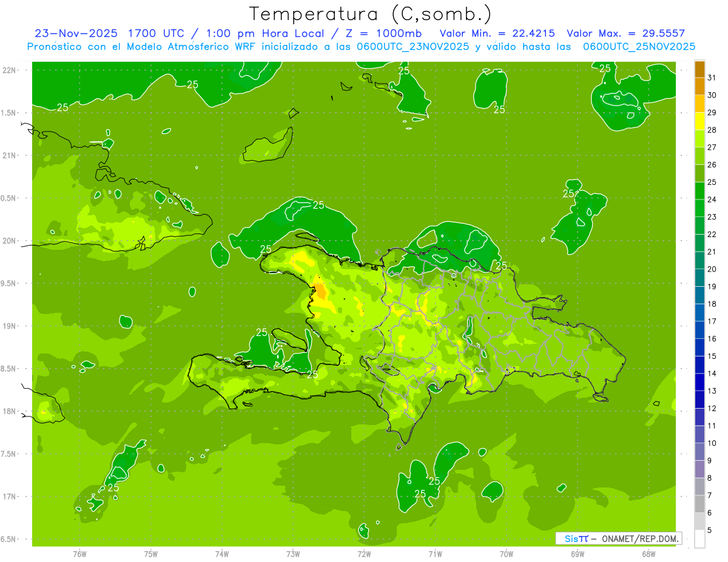728x562 pixels.
Task: Click the '68W' longitude label
Action: click(x=649, y=554)
